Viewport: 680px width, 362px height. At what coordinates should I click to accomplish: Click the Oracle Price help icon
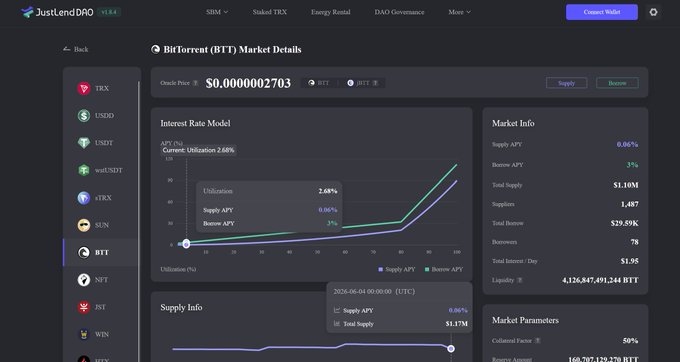coord(196,83)
